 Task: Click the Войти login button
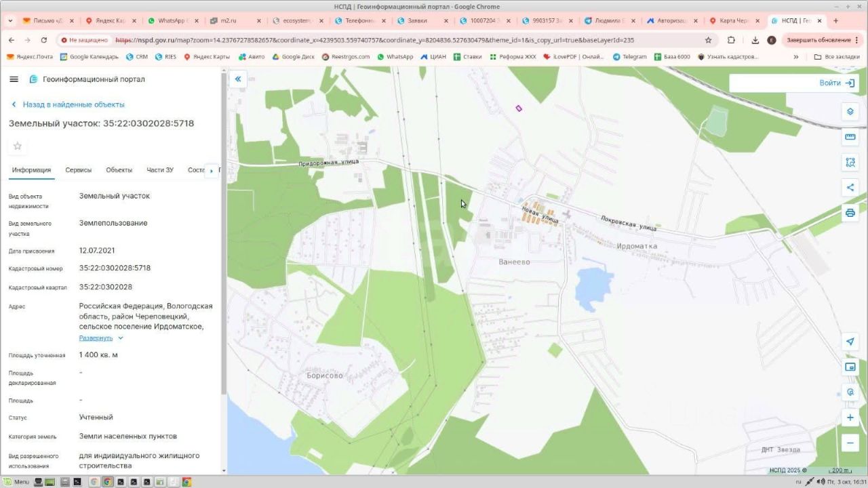point(836,83)
